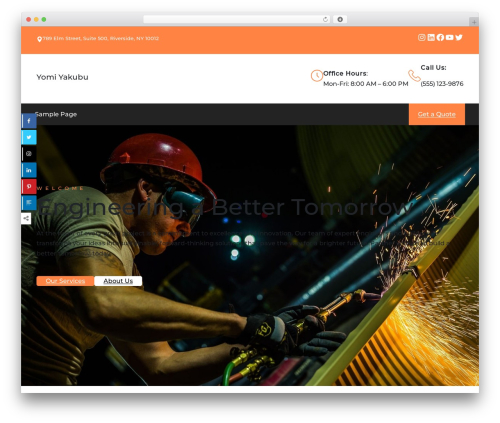Click the round icon right of the address bar
The height and width of the screenshot is (423, 500).
(x=340, y=20)
